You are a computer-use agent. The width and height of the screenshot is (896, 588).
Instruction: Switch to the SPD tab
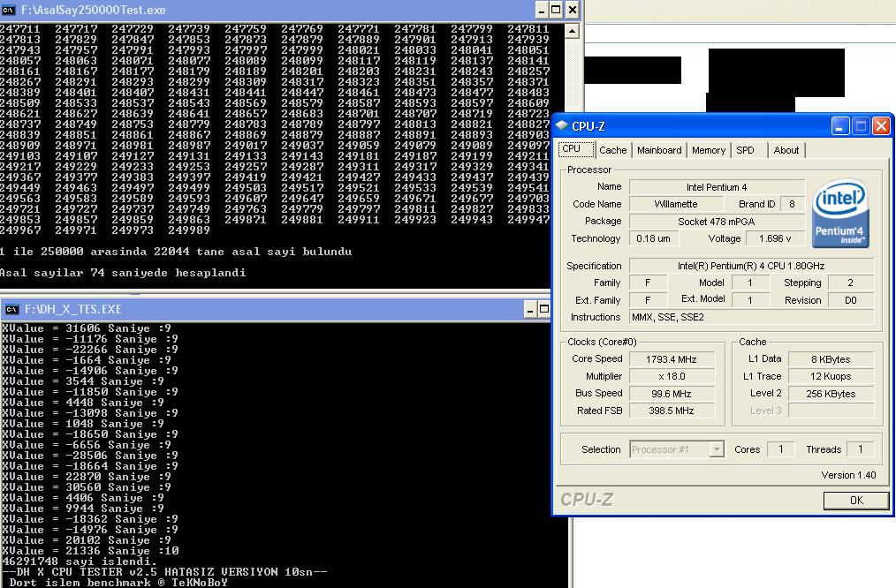click(745, 150)
